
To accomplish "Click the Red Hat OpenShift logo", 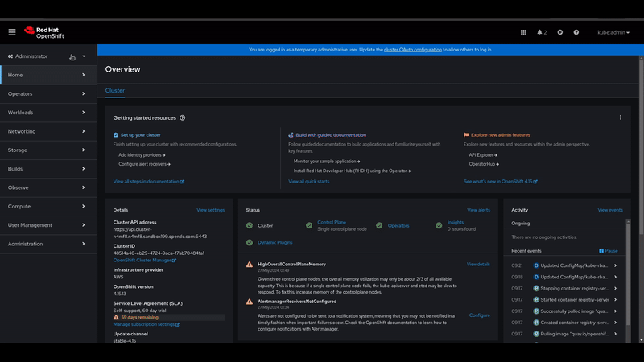I will coord(44,33).
